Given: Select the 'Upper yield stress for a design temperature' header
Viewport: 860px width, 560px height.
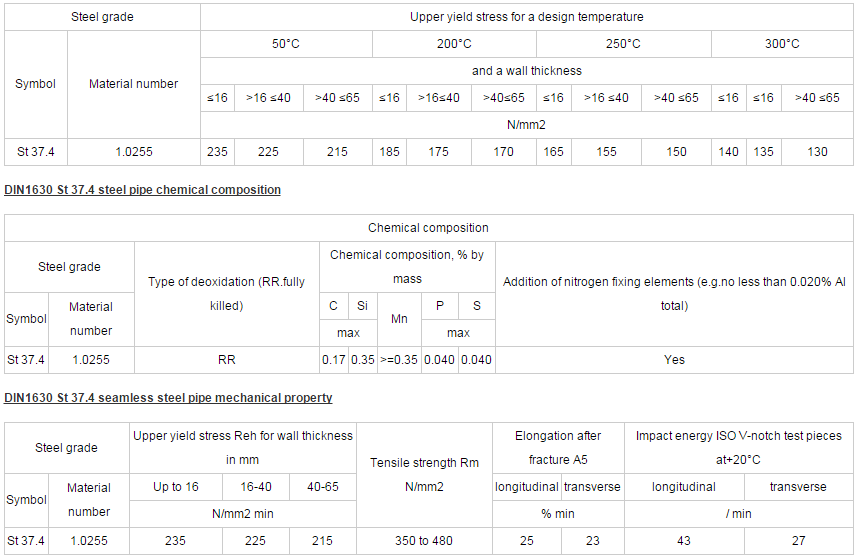Looking at the screenshot, I should point(526,17).
